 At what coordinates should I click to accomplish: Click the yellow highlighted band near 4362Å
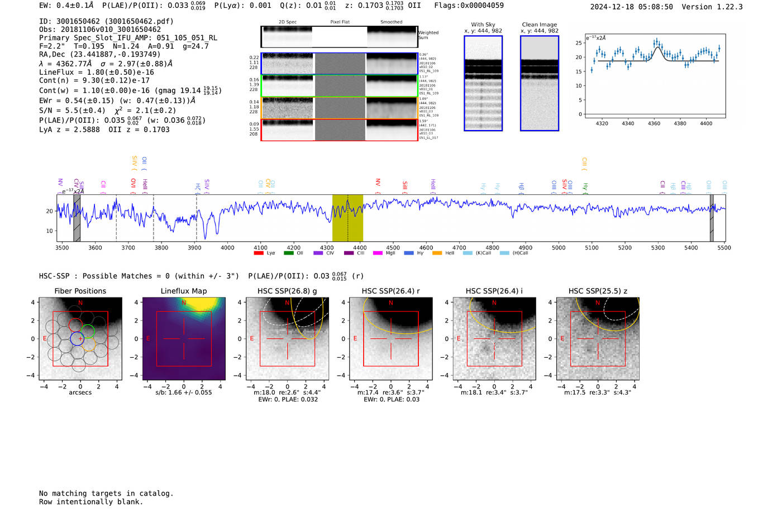tap(347, 218)
